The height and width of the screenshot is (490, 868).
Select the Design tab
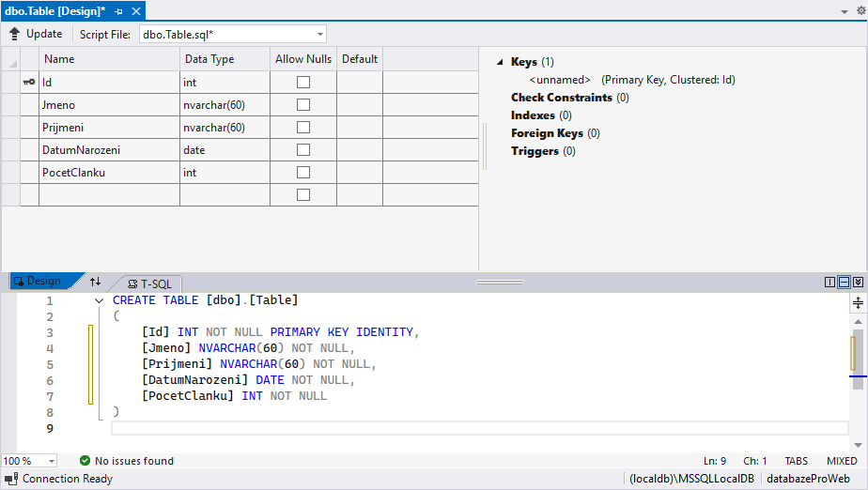coord(38,282)
